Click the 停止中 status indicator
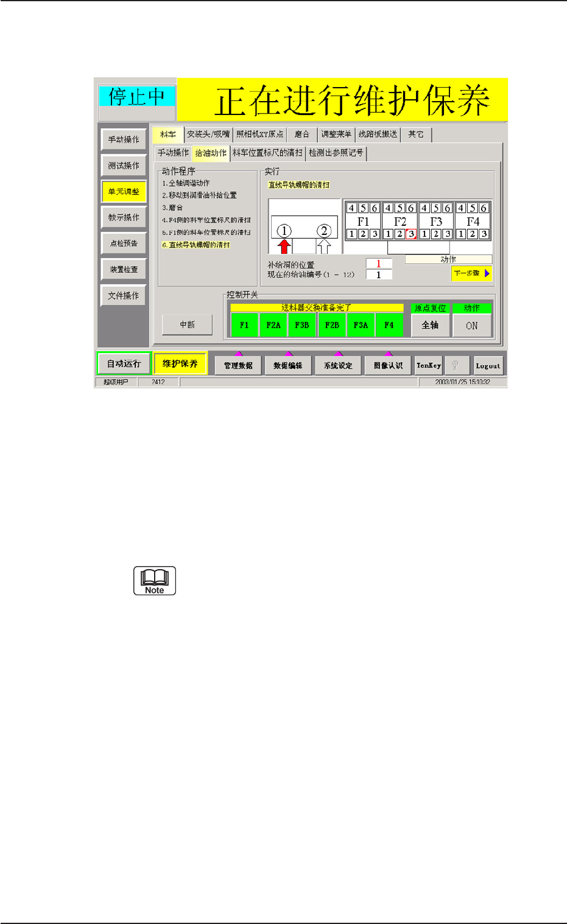The height and width of the screenshot is (924, 567). coord(136,96)
